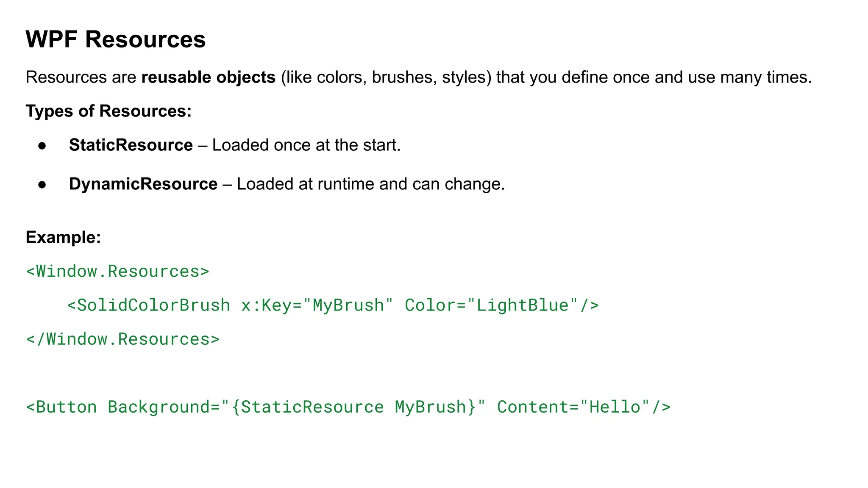The width and height of the screenshot is (868, 488).
Task: Click the Color="LightBlue" attribute
Action: pyautogui.click(x=492, y=305)
